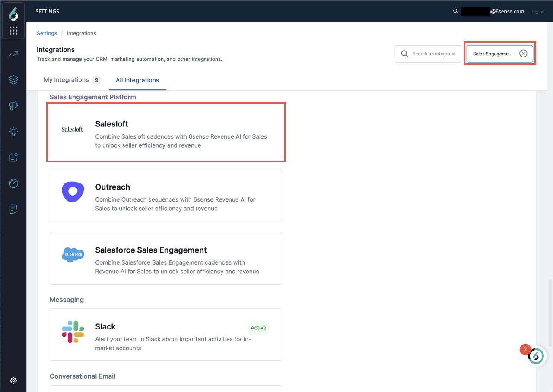Open the lightbulb insights sidebar icon

(x=13, y=132)
